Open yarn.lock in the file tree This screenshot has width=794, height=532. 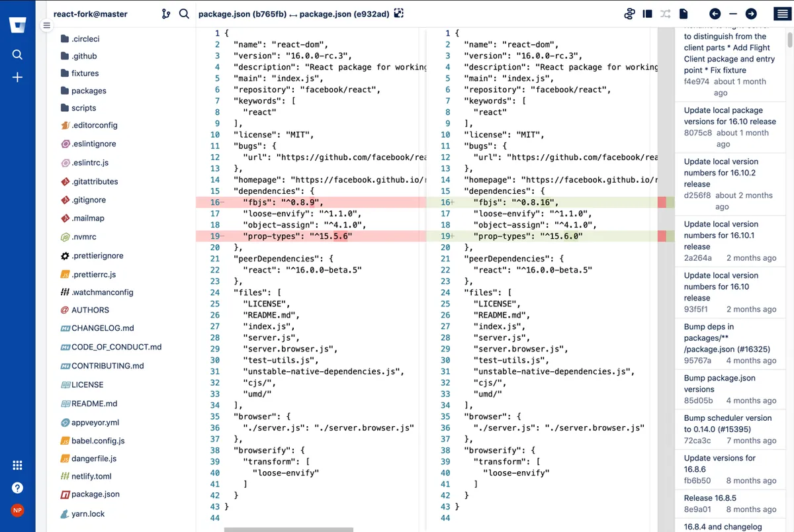coord(83,513)
